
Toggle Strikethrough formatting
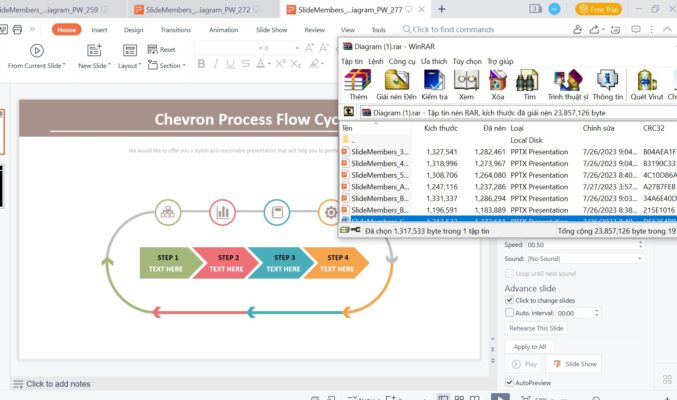pos(246,64)
